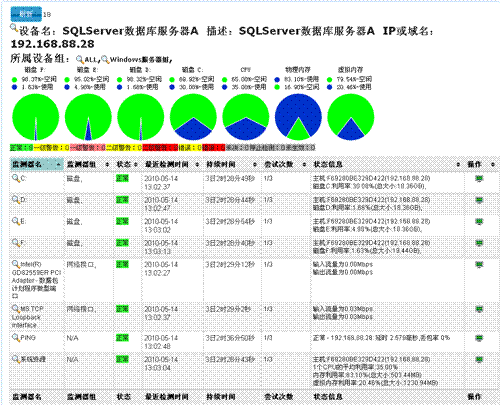
Task: Click the CPU usage pie chart
Action: 246,117
